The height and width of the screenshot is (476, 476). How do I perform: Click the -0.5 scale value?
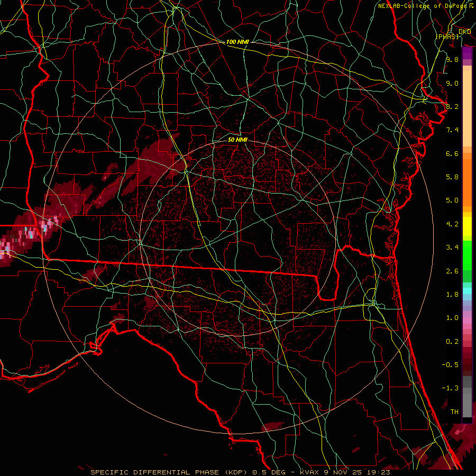tap(450, 365)
